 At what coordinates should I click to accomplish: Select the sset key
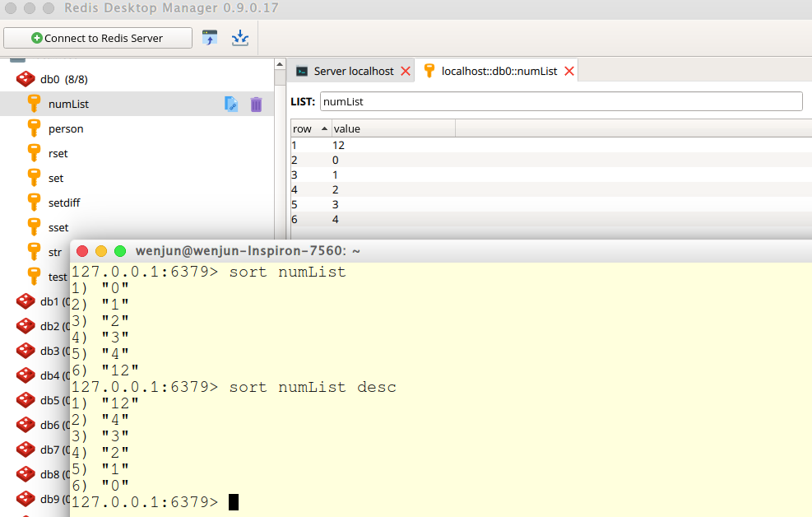coord(58,227)
